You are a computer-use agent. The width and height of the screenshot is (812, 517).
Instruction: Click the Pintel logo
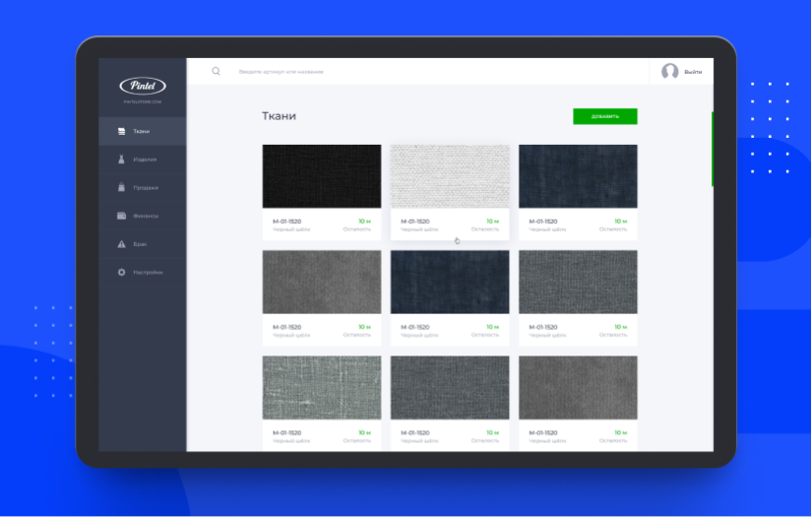pos(143,86)
